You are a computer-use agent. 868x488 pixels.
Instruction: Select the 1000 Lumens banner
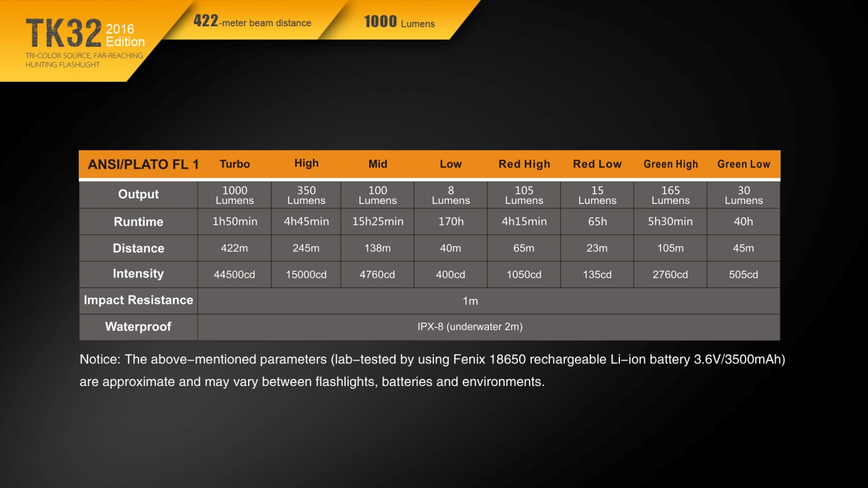[399, 22]
